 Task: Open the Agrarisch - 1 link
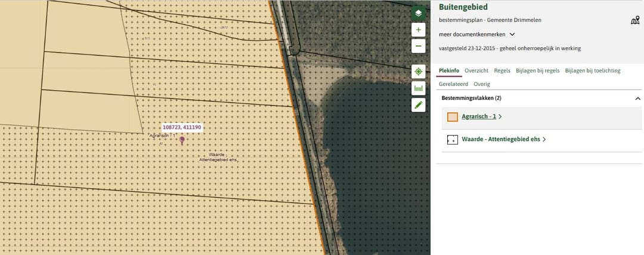(479, 116)
